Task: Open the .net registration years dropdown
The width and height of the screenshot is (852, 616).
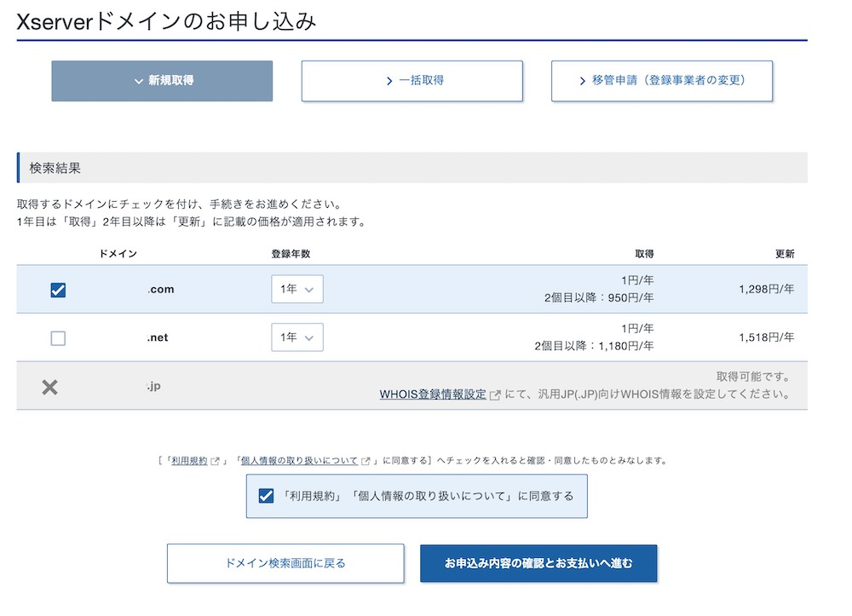Action: point(297,337)
